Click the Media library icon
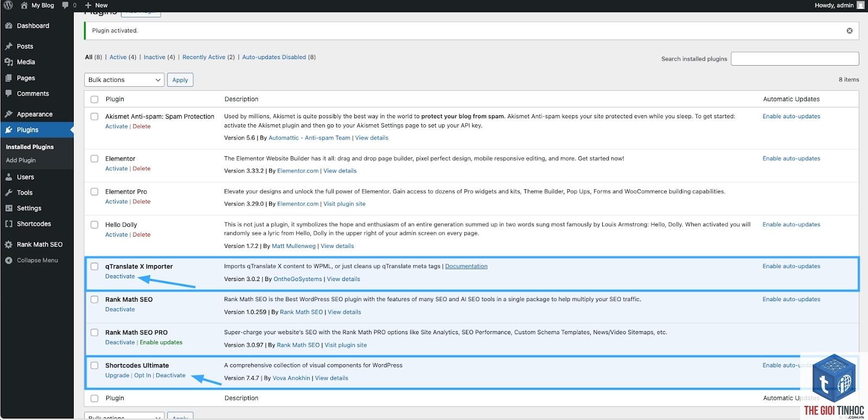The image size is (868, 420). tap(9, 62)
